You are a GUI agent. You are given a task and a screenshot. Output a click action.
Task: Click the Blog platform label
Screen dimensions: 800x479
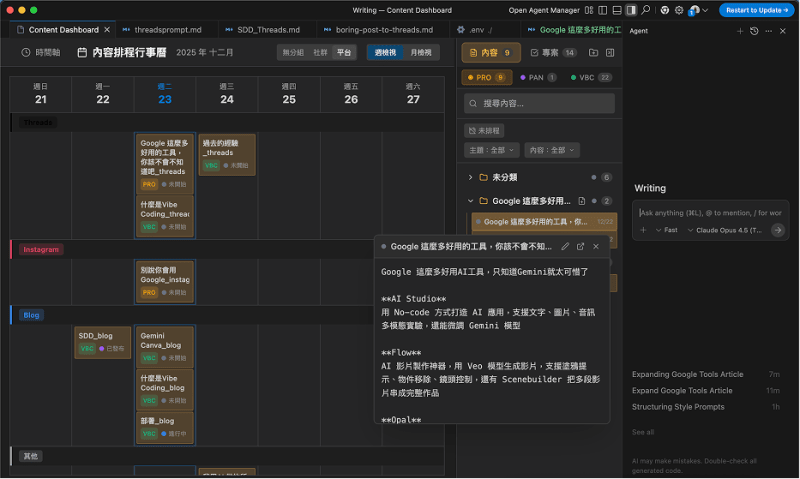[x=31, y=315]
